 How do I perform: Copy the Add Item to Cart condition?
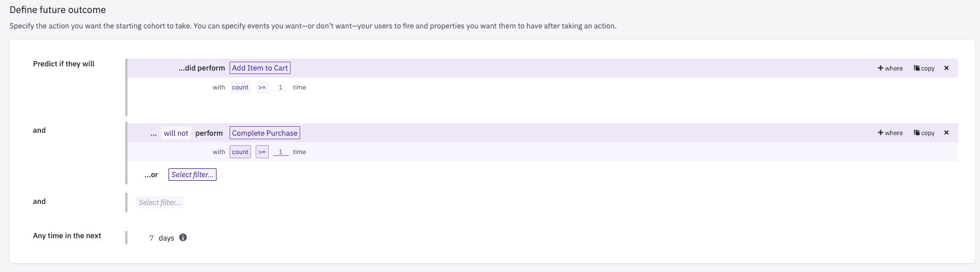tap(924, 68)
